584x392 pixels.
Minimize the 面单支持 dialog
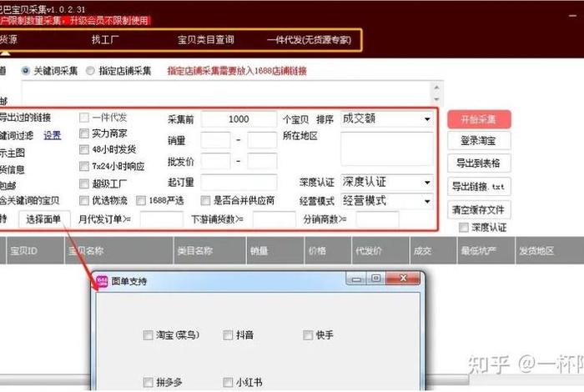point(356,279)
